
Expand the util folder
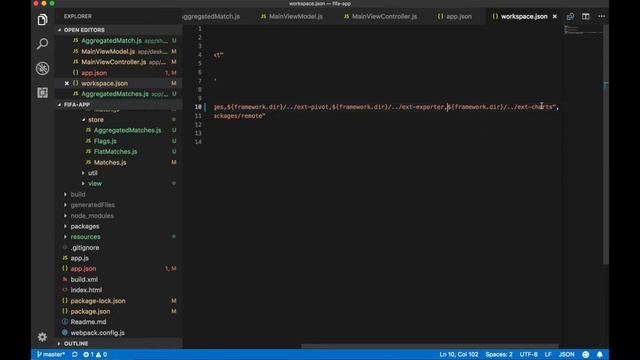93,173
